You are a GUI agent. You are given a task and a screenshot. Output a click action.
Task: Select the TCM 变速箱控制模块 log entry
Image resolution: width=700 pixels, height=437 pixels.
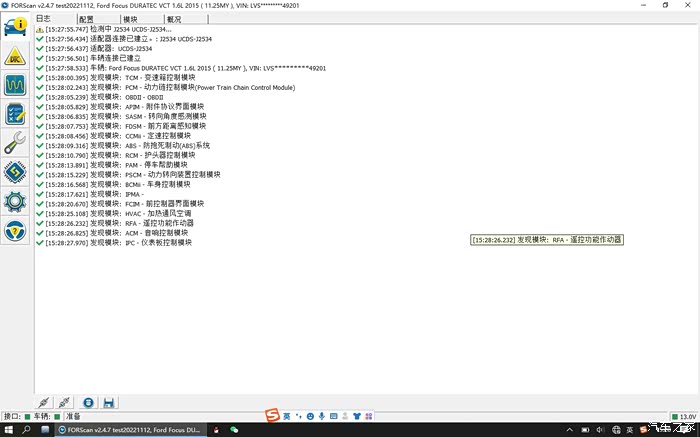[116, 78]
